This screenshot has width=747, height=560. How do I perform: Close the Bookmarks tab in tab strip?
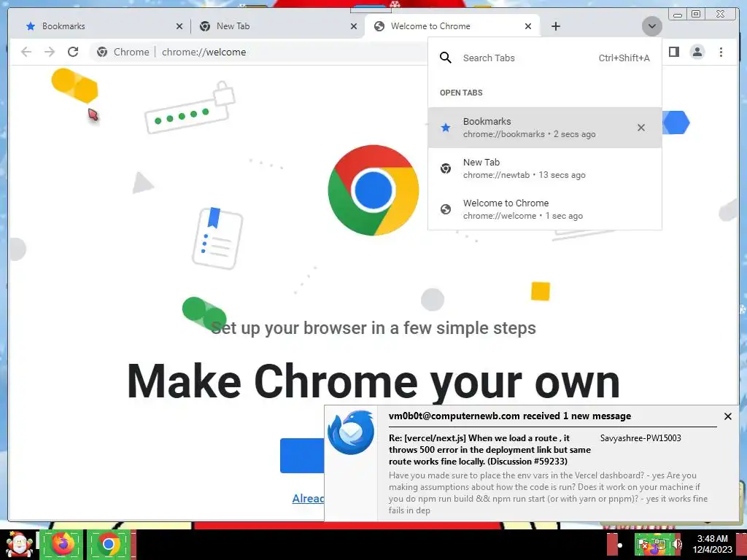coord(179,26)
